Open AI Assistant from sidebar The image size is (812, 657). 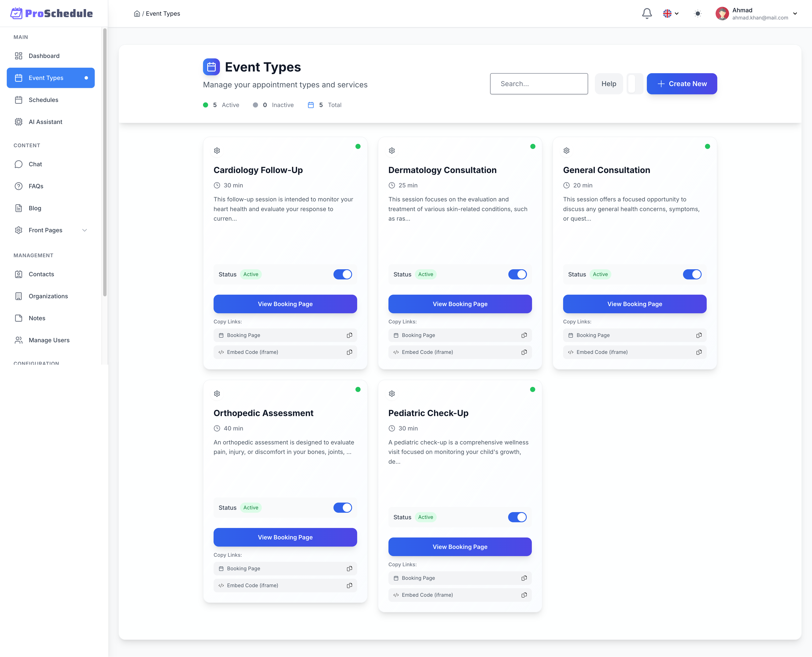click(x=45, y=122)
